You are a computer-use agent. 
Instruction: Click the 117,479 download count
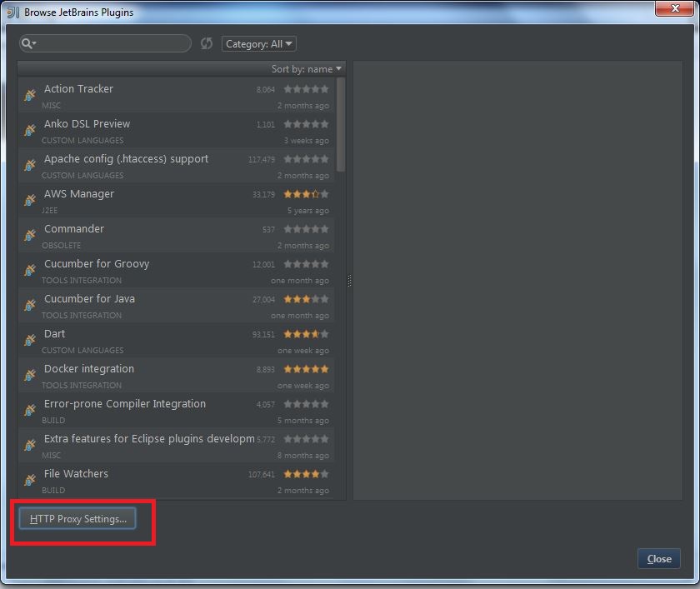point(262,159)
